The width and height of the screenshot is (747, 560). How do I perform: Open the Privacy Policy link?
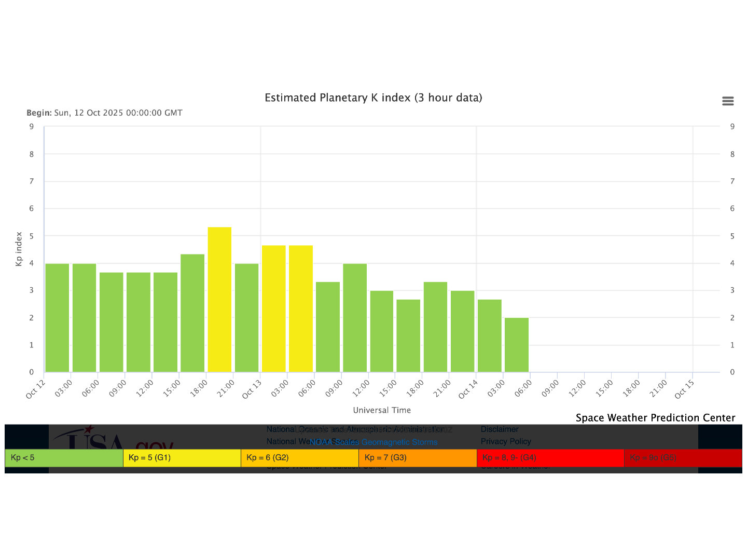[505, 442]
